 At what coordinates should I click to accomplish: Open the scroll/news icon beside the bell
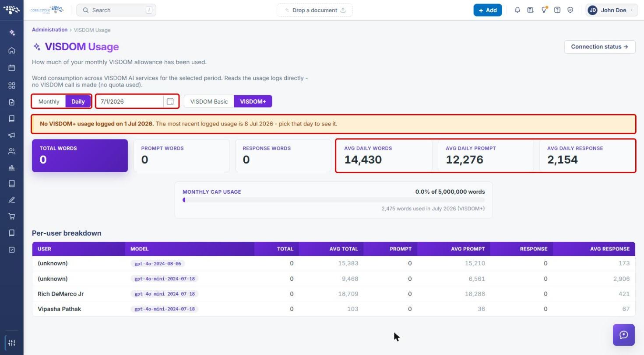coord(531,10)
